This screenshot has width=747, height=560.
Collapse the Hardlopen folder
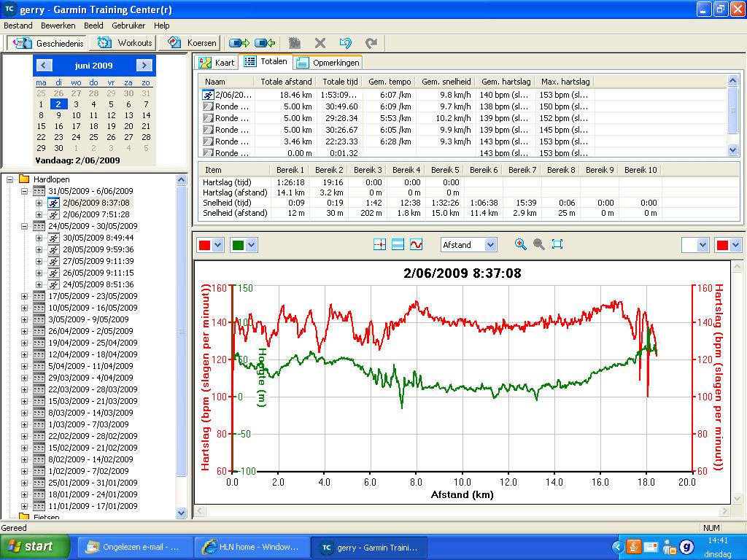(9, 179)
